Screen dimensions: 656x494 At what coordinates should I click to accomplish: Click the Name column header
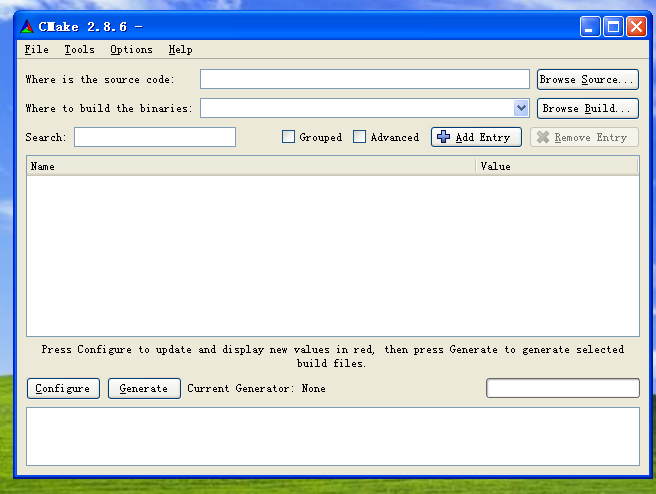(x=251, y=166)
